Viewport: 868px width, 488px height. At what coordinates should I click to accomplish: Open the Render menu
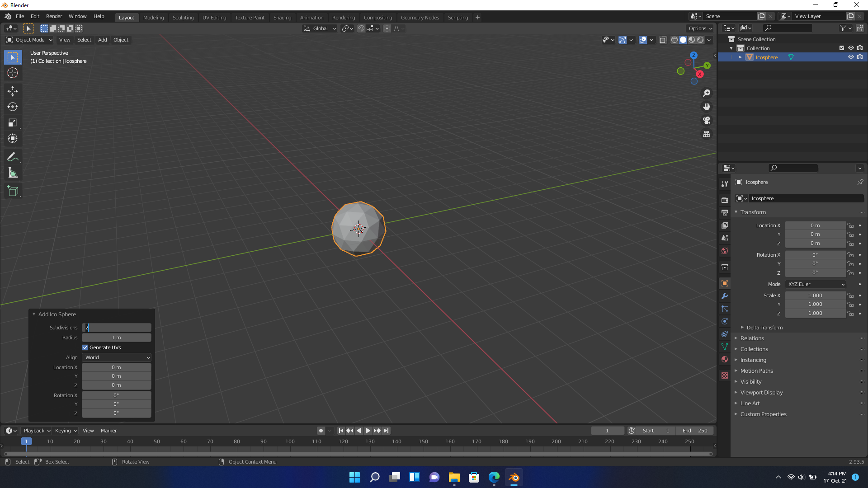[x=54, y=16]
